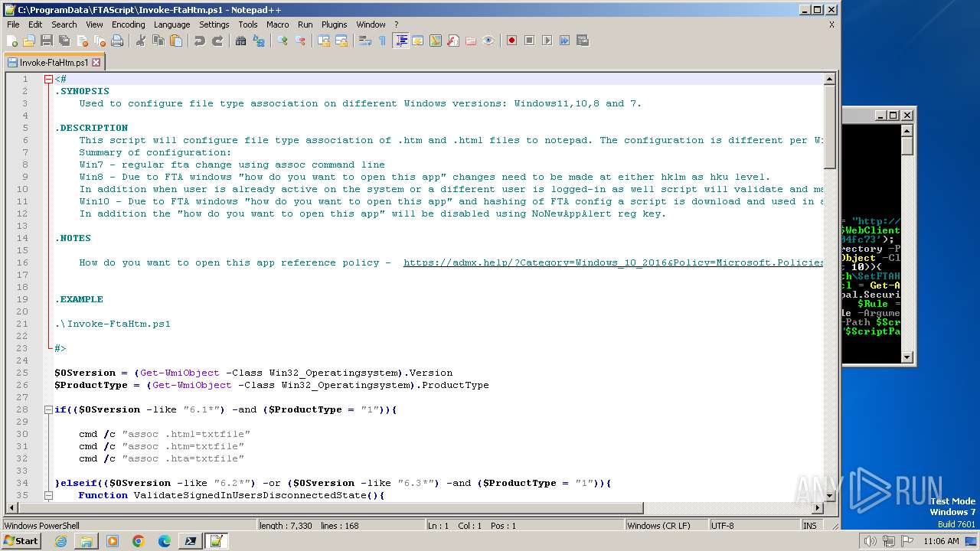The height and width of the screenshot is (551, 980).
Task: Create a new document with the New icon
Action: pyautogui.click(x=13, y=41)
